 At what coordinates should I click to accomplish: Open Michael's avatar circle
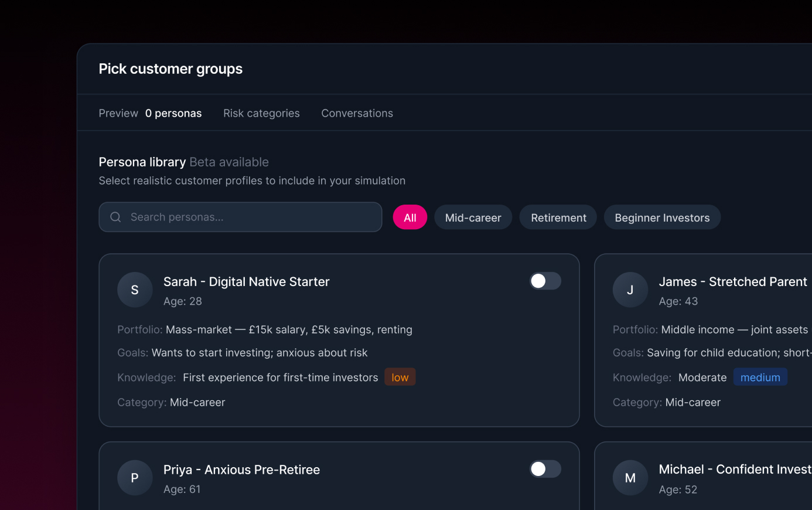click(630, 478)
